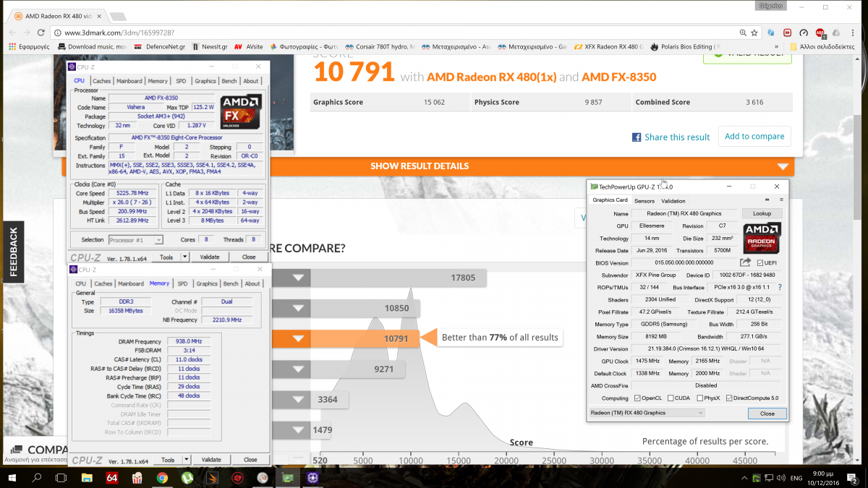Toggle the UEFI checkbox in GPU-Z
868x488 pixels.
tap(759, 262)
